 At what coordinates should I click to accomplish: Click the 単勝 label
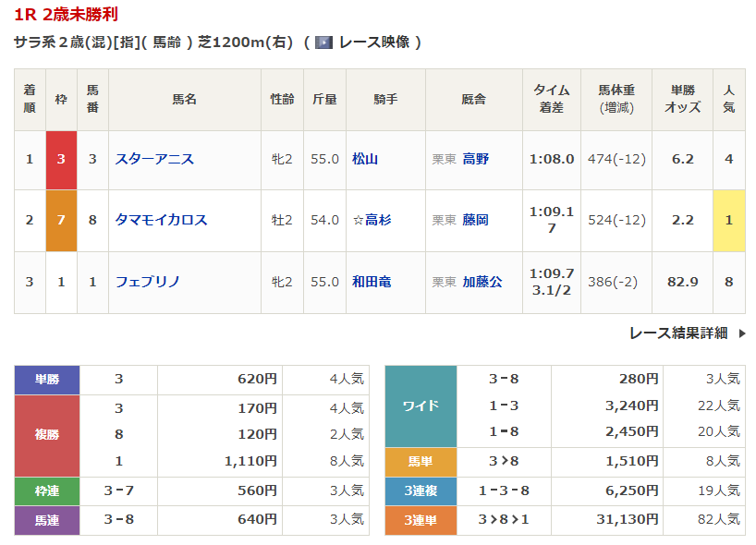(47, 380)
